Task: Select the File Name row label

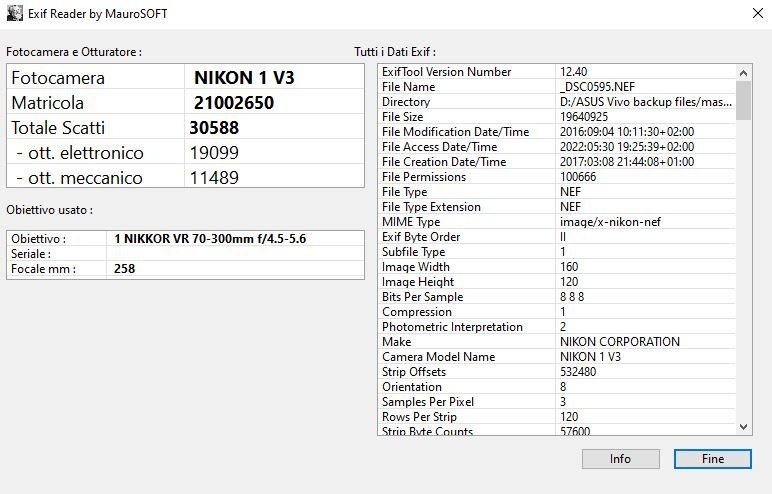Action: point(409,87)
